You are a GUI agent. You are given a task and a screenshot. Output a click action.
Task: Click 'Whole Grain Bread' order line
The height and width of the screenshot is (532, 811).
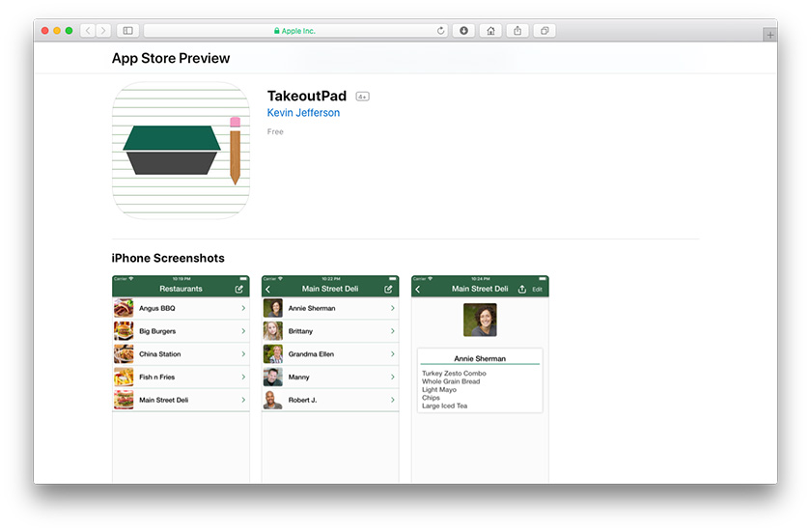[x=451, y=381]
